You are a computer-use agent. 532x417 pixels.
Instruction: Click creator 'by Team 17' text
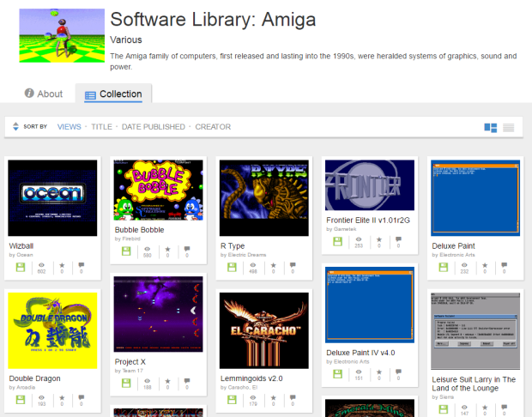129,371
